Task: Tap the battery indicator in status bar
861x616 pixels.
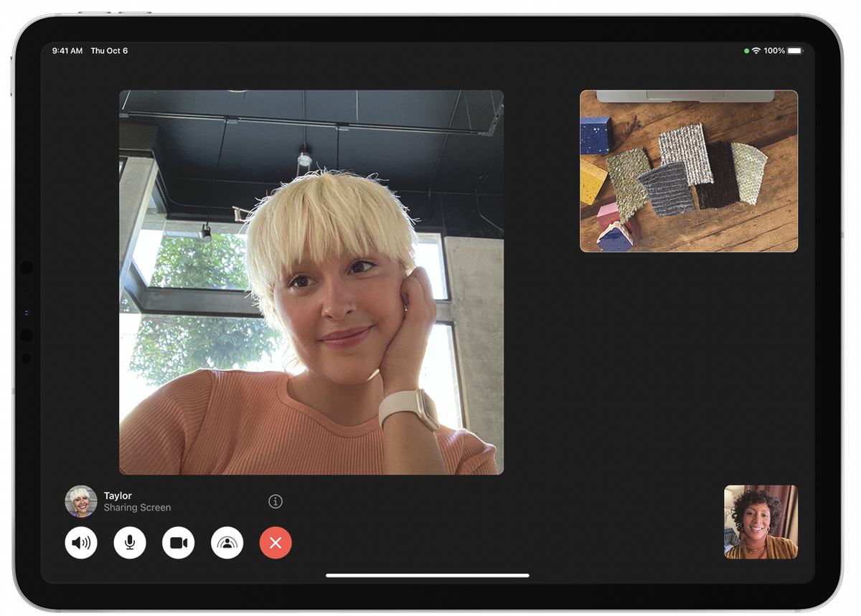Action: click(795, 51)
